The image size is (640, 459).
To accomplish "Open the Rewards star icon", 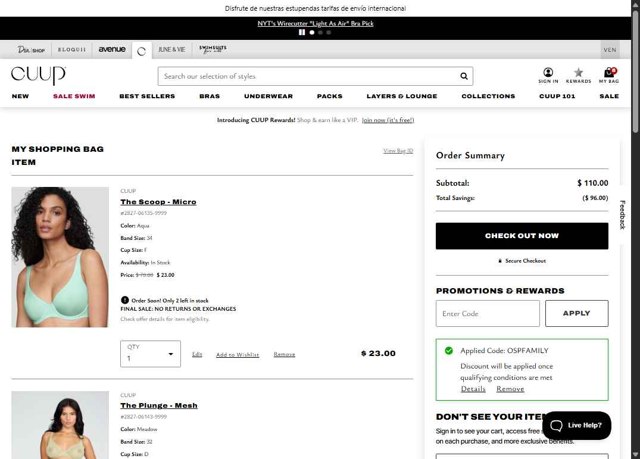I will pyautogui.click(x=578, y=75).
